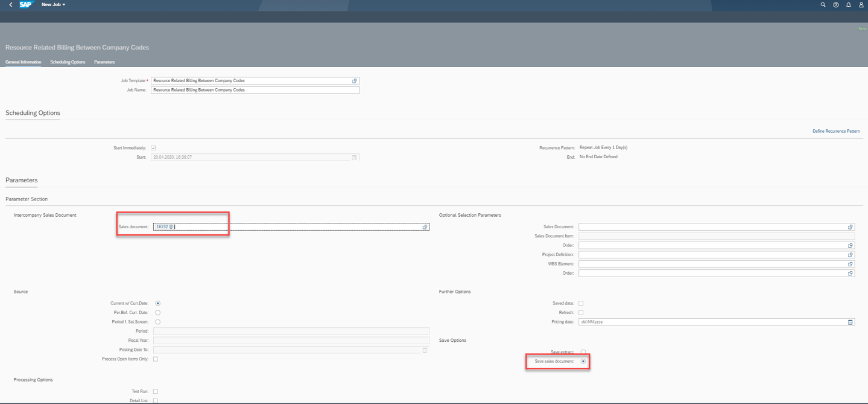Open the user profile icon
Screen dimensions: 868x404
pos(862,5)
